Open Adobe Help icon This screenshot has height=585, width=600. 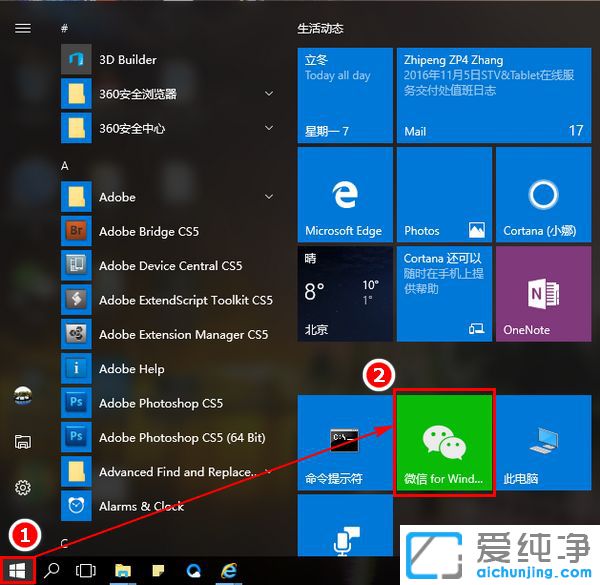pyautogui.click(x=76, y=368)
